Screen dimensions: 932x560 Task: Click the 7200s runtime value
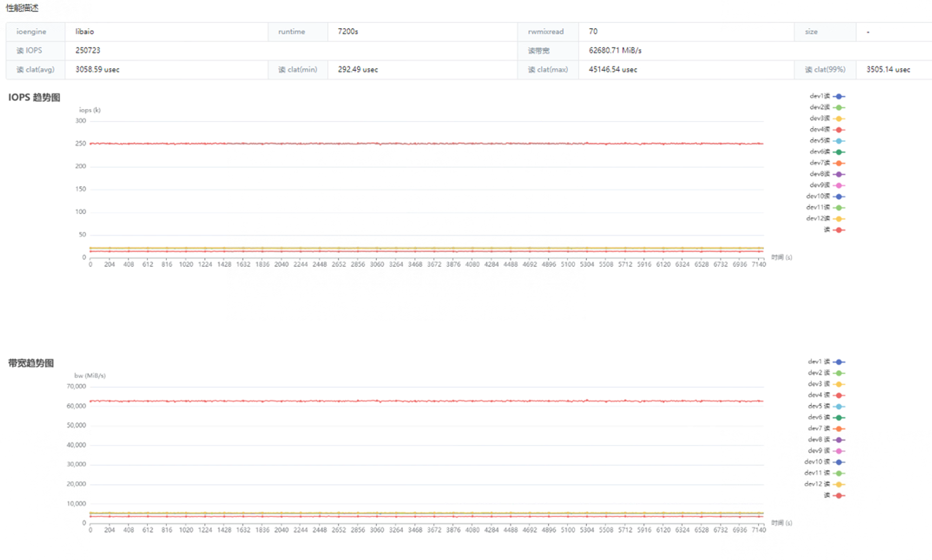pyautogui.click(x=348, y=31)
